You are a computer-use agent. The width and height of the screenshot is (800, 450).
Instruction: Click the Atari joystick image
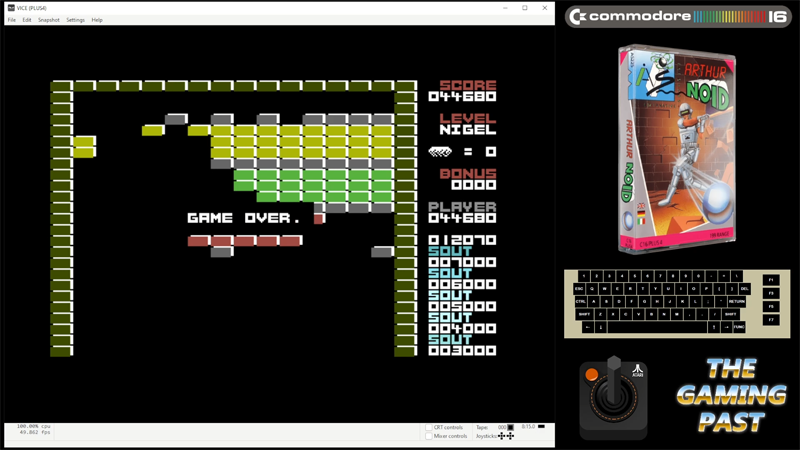coord(613,398)
